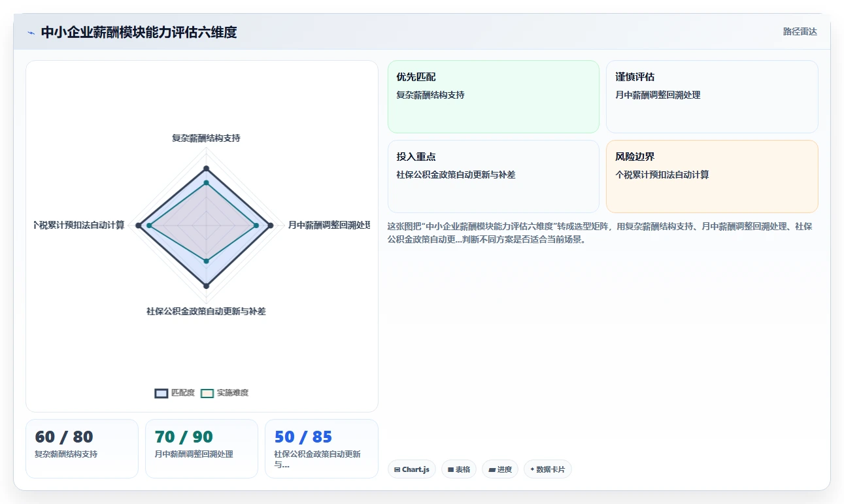
Task: Click the 路径雷达 label in the header
Action: (x=800, y=31)
